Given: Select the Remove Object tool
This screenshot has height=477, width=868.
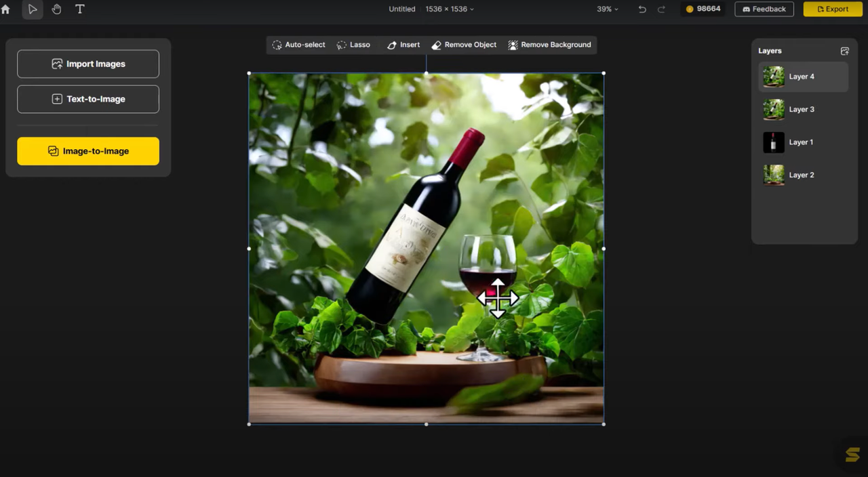Looking at the screenshot, I should (464, 45).
